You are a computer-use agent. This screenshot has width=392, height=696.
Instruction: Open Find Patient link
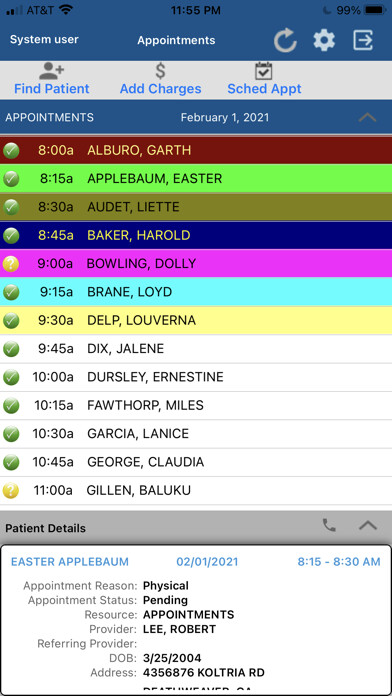point(51,89)
